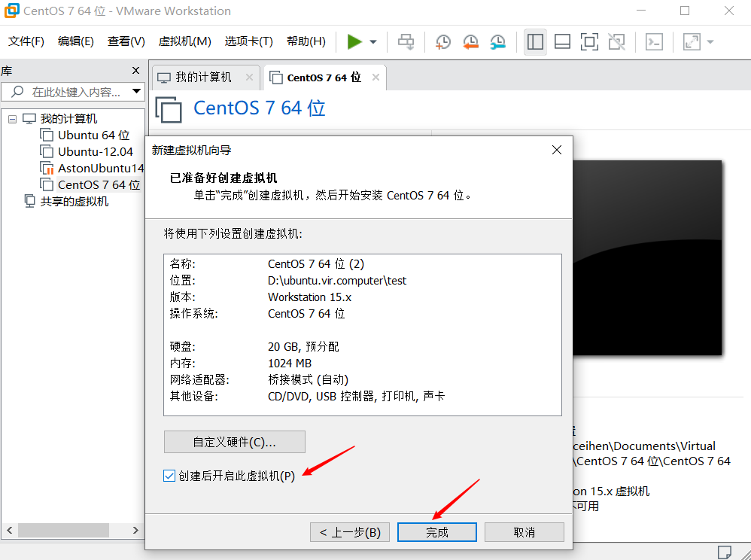
Task: Open the 文件(F) menu
Action: click(x=26, y=41)
